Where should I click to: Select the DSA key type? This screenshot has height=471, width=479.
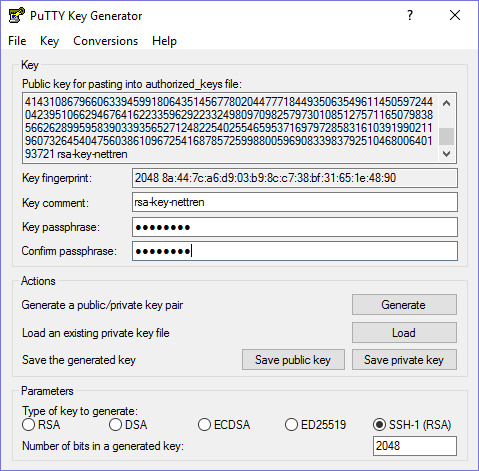point(128,425)
